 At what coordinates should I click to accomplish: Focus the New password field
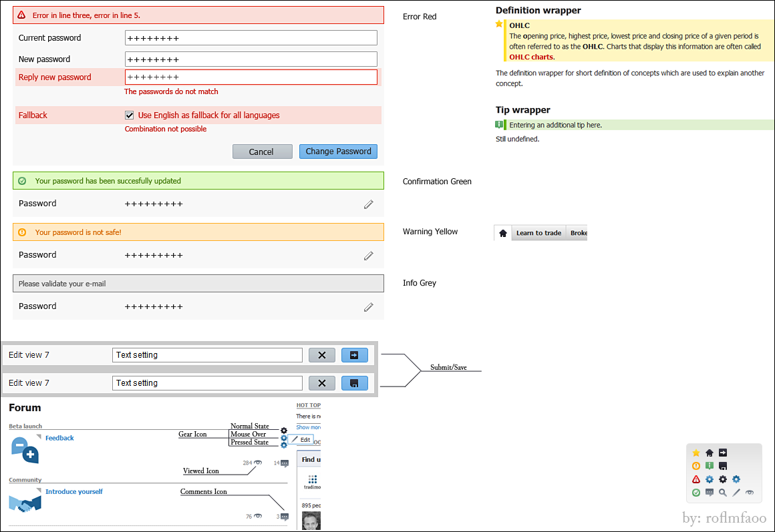pos(251,59)
